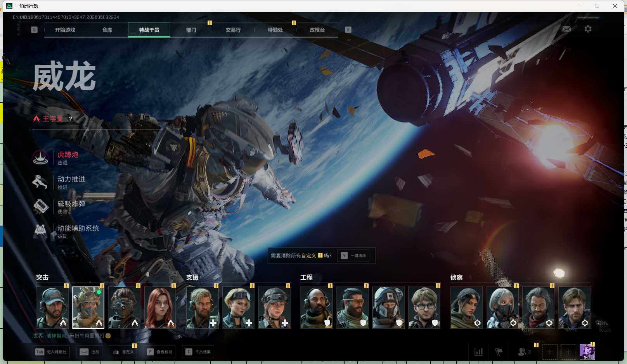This screenshot has height=364, width=627.
Task: Open the 交易行 tab
Action: [233, 30]
